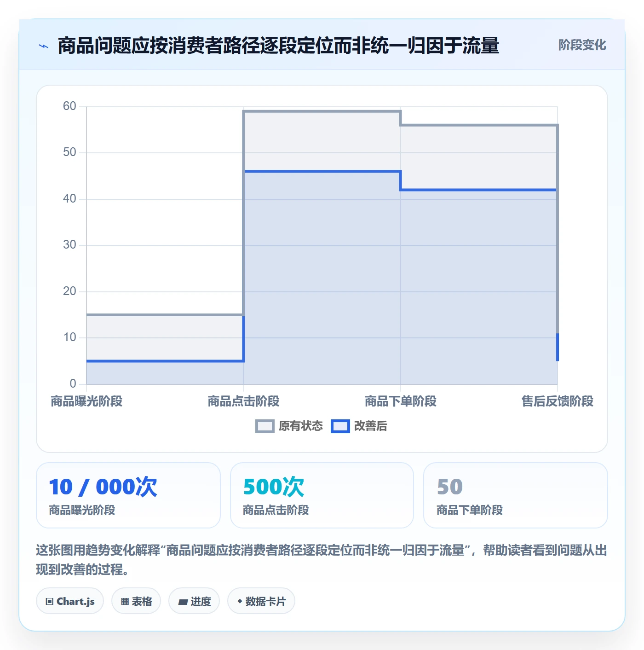Click the 商品曝光阶段 label under 10 / 000次
Viewport: 644px width, 650px height.
coord(82,510)
